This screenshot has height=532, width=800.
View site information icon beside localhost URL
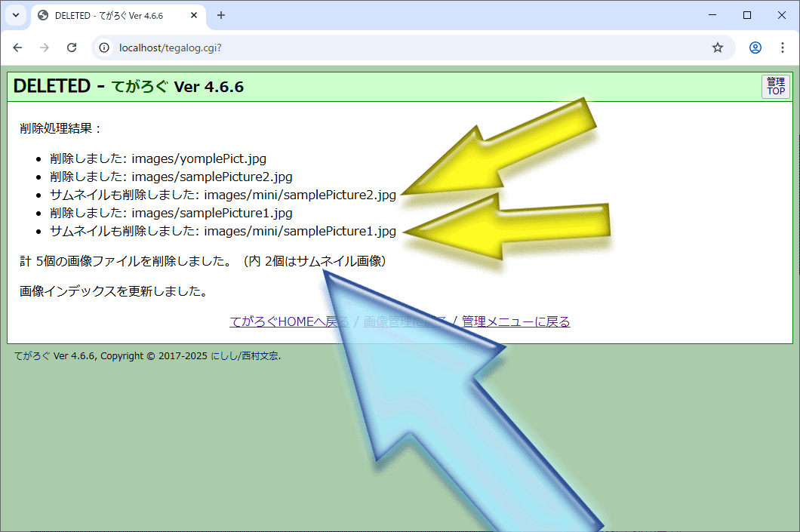pyautogui.click(x=106, y=48)
